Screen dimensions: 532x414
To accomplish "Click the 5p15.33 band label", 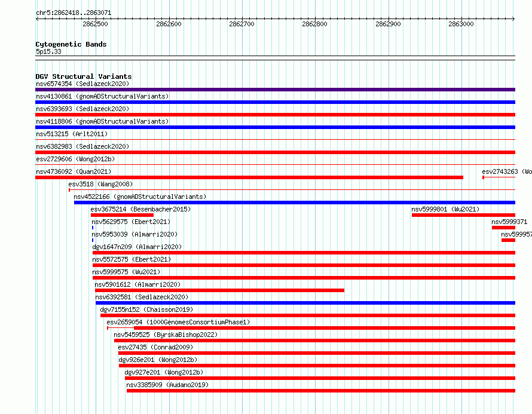I will (48, 51).
